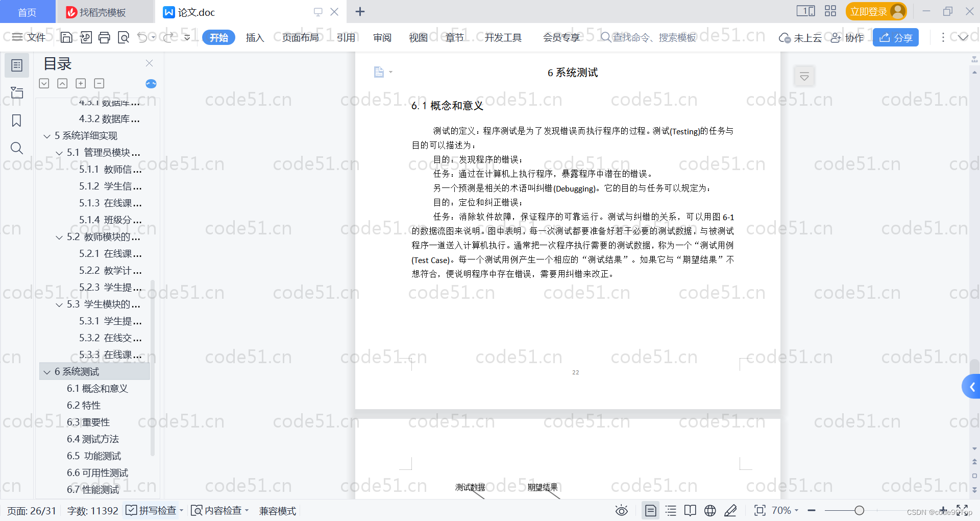The width and height of the screenshot is (980, 521).
Task: Jump to 6.5 功能测试 in the outline
Action: pyautogui.click(x=94, y=456)
